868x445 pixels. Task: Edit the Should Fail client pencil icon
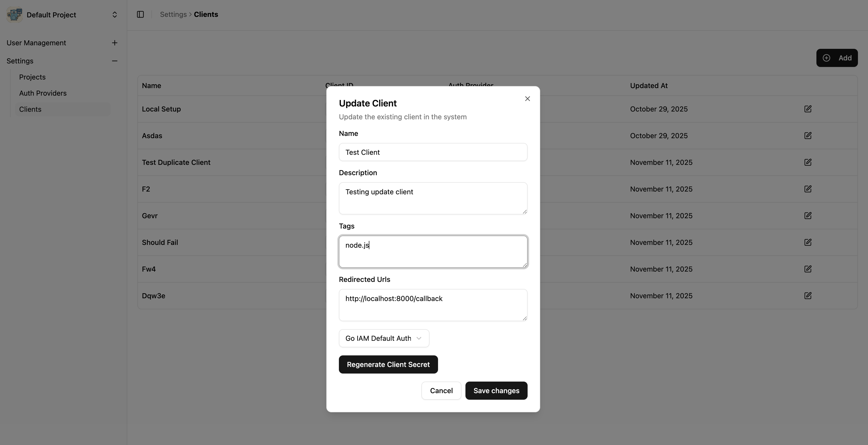[x=808, y=242]
